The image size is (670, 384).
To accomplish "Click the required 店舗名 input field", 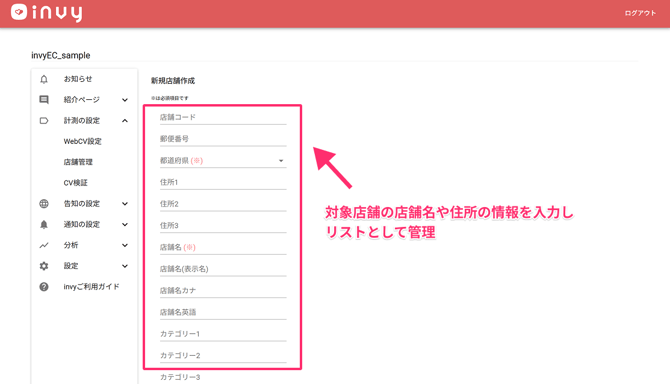I will tap(223, 247).
